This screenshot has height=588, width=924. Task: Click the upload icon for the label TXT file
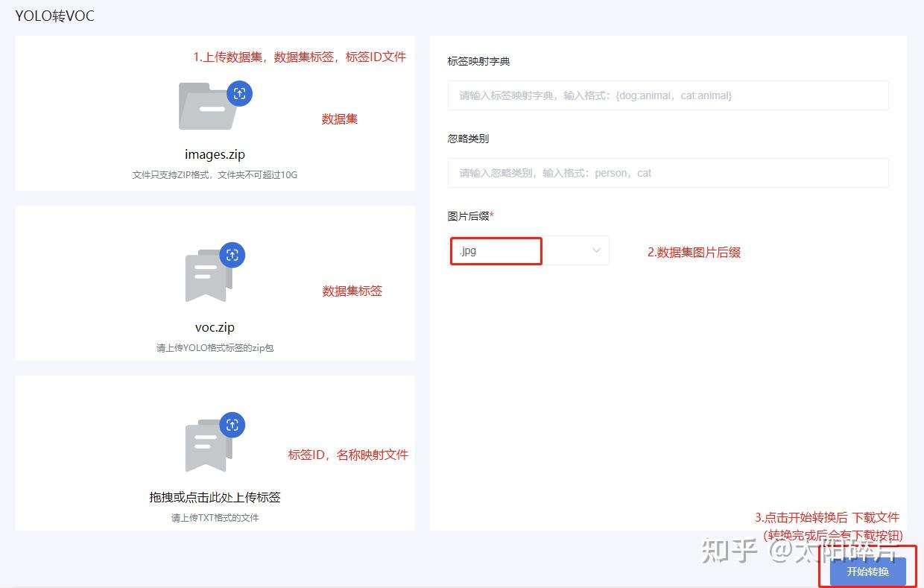point(232,425)
